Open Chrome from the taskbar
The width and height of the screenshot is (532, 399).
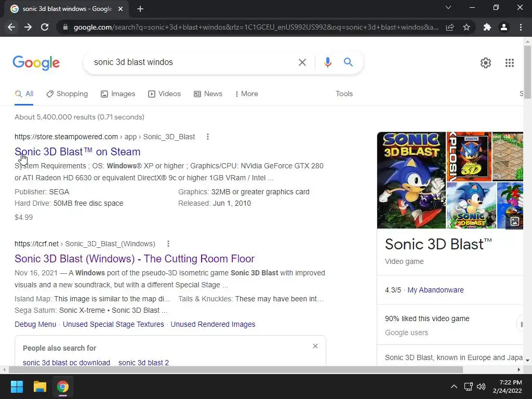coord(63,387)
